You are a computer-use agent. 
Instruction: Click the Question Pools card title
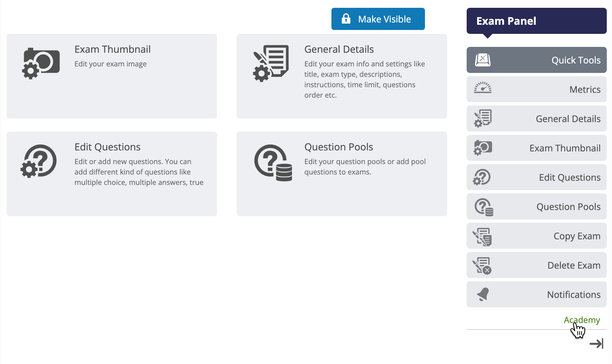(x=339, y=147)
